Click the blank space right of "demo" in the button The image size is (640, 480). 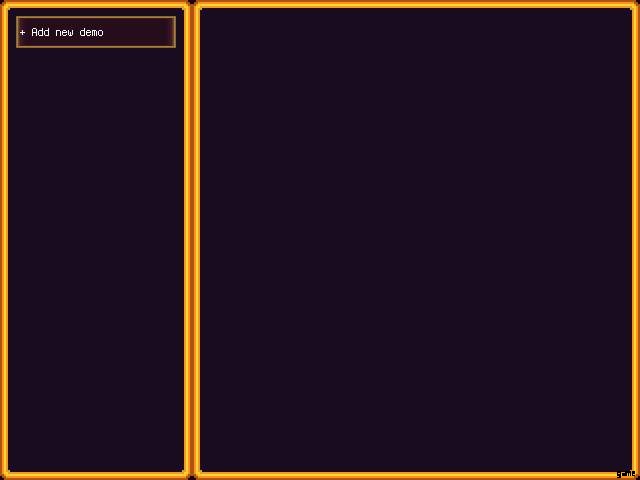(x=140, y=33)
